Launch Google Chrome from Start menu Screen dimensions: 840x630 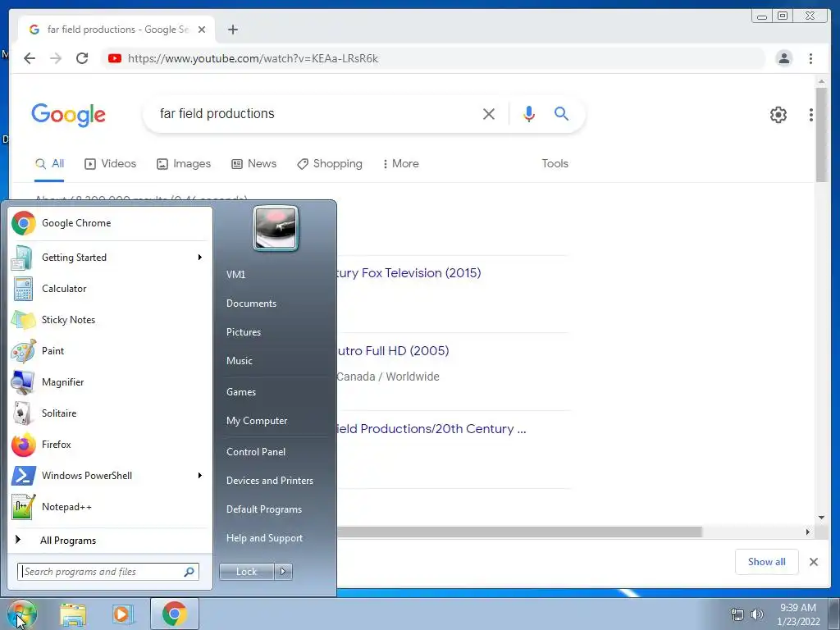[109, 223]
